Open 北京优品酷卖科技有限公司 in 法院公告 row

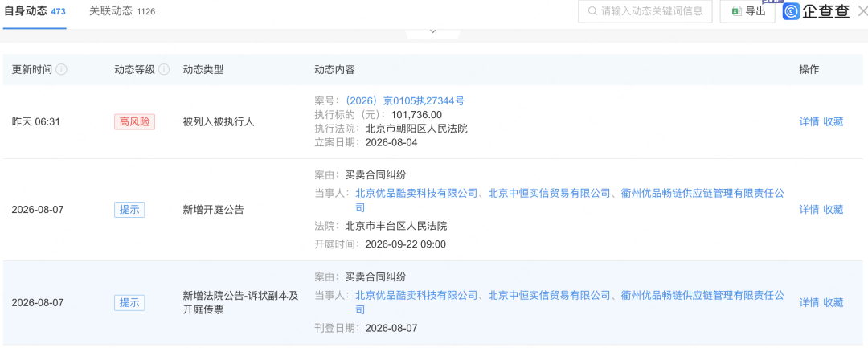416,295
